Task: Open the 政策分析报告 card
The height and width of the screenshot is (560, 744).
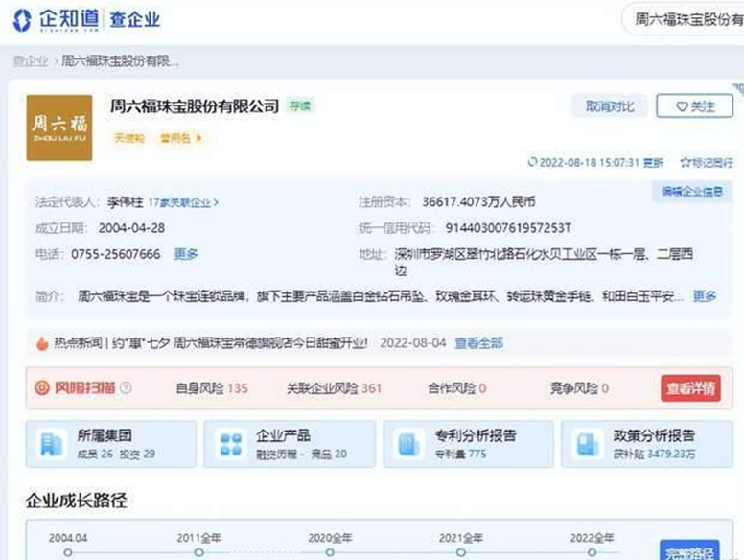Action: 647,444
